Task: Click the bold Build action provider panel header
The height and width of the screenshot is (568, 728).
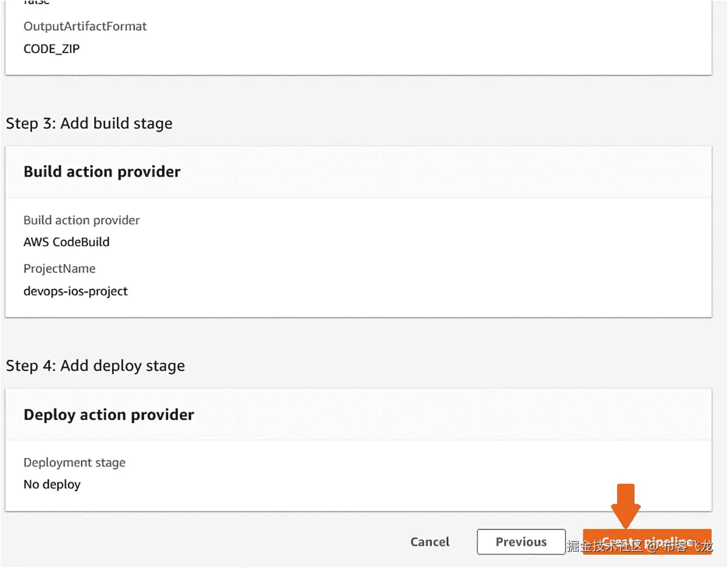Action: (x=102, y=172)
